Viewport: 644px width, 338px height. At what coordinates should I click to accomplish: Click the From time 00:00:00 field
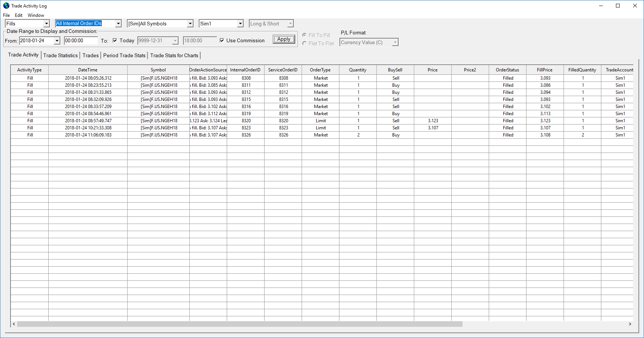click(81, 40)
